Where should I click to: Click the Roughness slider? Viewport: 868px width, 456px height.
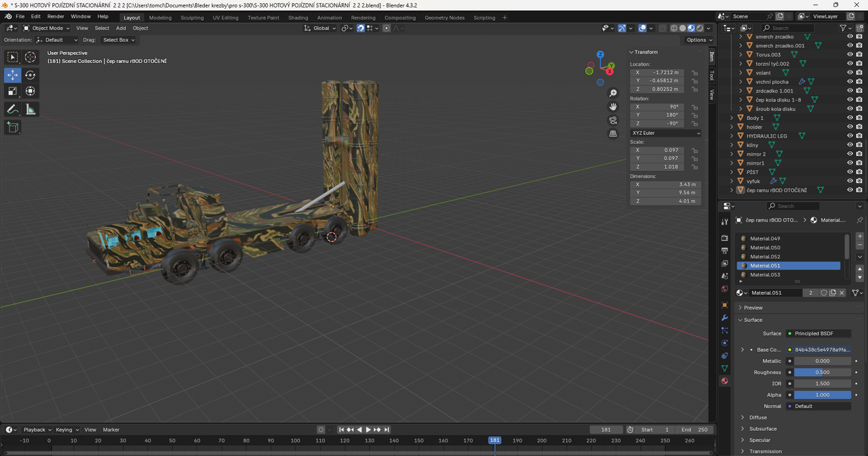(x=823, y=372)
